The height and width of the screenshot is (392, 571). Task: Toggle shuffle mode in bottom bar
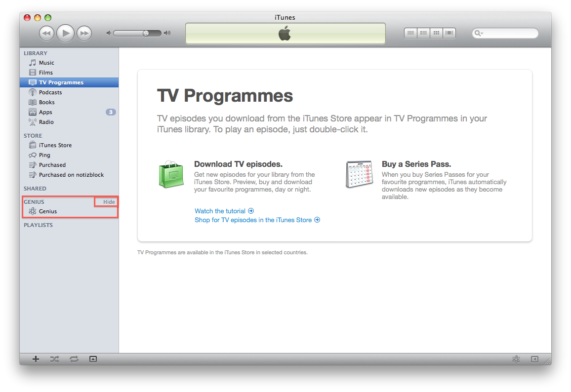[x=55, y=359]
